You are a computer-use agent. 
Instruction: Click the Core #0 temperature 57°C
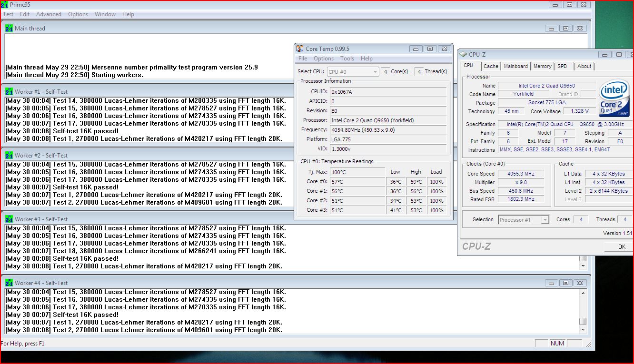pyautogui.click(x=357, y=182)
